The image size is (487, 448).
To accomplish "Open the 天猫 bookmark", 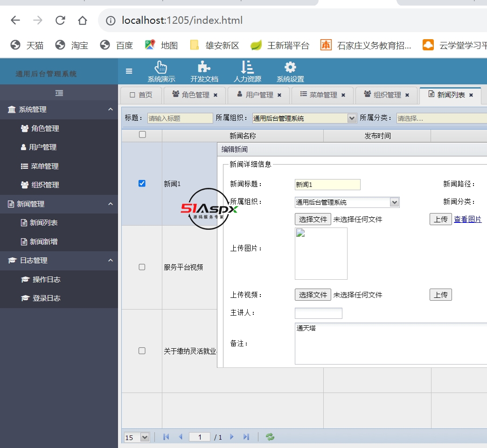I will click(x=27, y=45).
